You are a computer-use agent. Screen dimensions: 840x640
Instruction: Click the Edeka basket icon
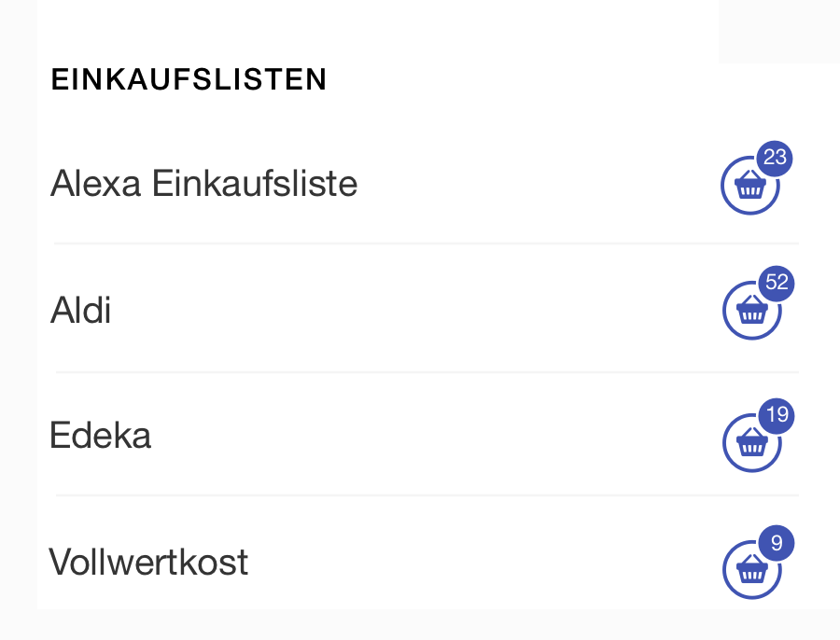pyautogui.click(x=752, y=443)
